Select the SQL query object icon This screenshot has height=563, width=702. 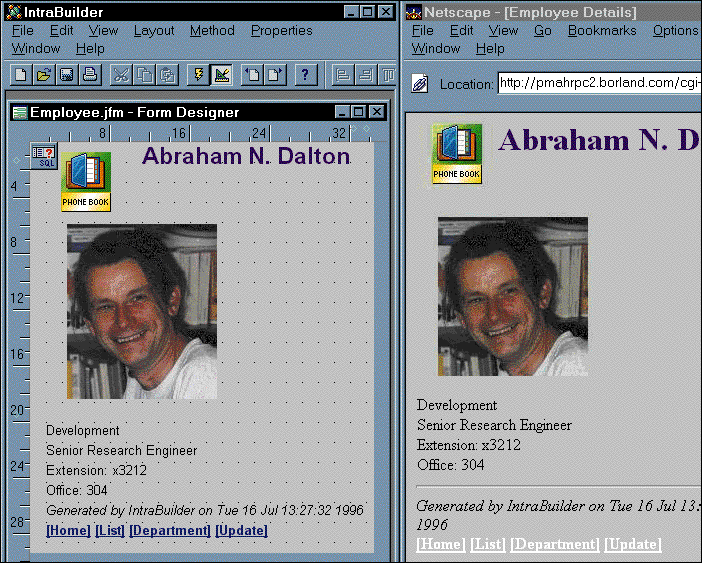click(x=44, y=156)
